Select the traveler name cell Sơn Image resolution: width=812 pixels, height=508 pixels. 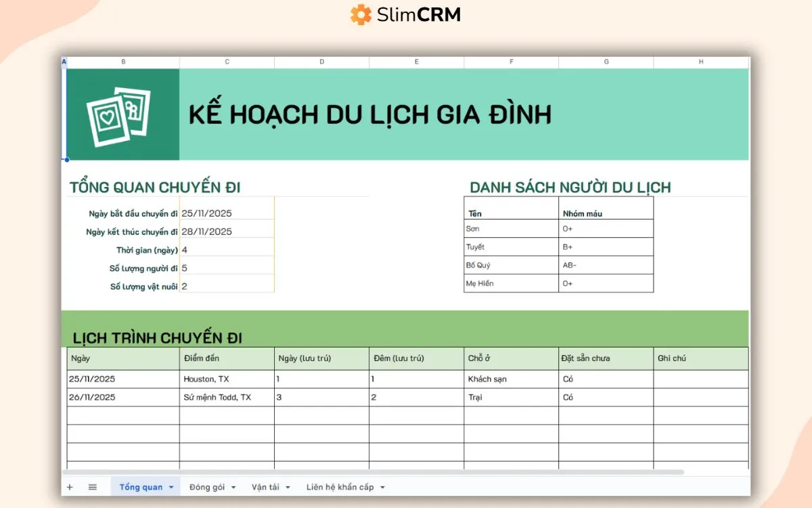coord(511,228)
